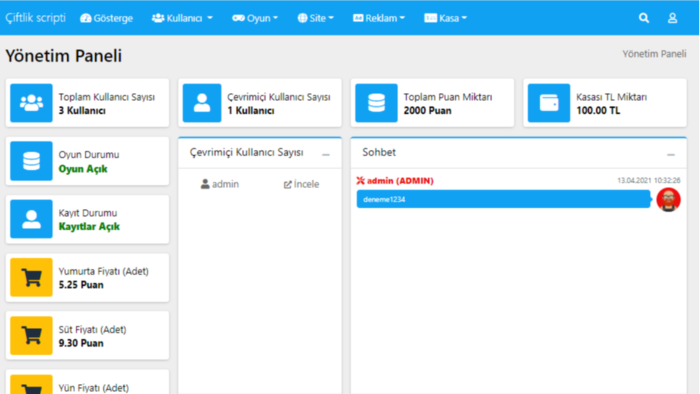Click the 1 Kullanıcı value
700x394 pixels.
251,111
